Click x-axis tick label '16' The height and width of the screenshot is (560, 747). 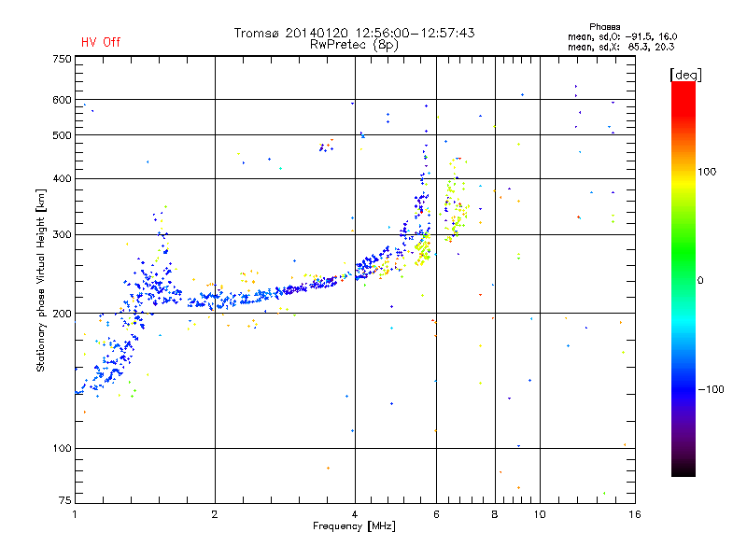[635, 514]
